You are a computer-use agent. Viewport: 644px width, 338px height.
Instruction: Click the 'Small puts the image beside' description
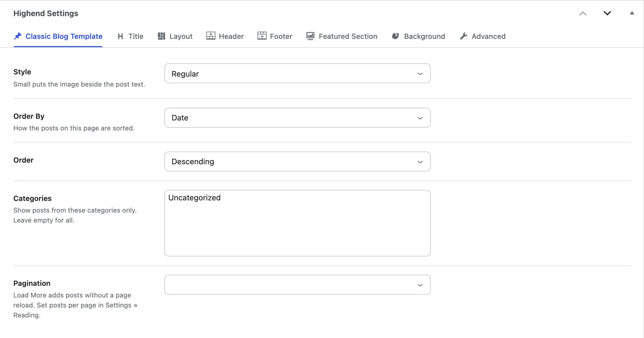click(79, 84)
